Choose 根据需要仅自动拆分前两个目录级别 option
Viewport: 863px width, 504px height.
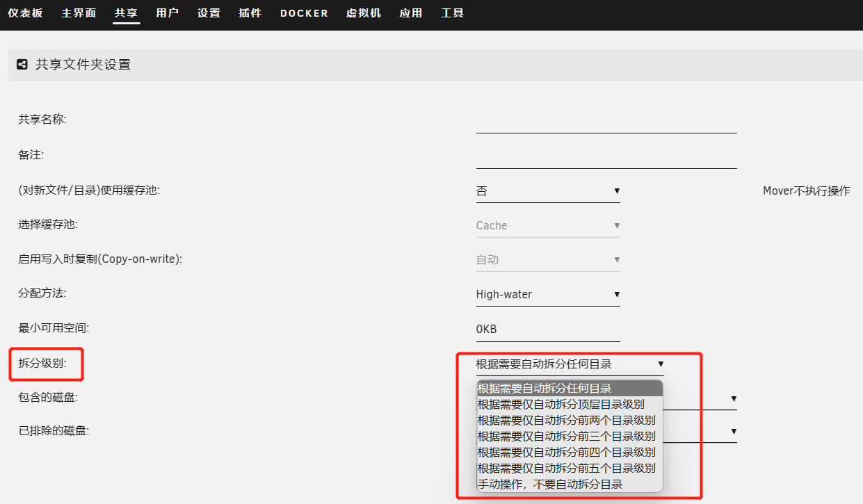[x=566, y=420]
